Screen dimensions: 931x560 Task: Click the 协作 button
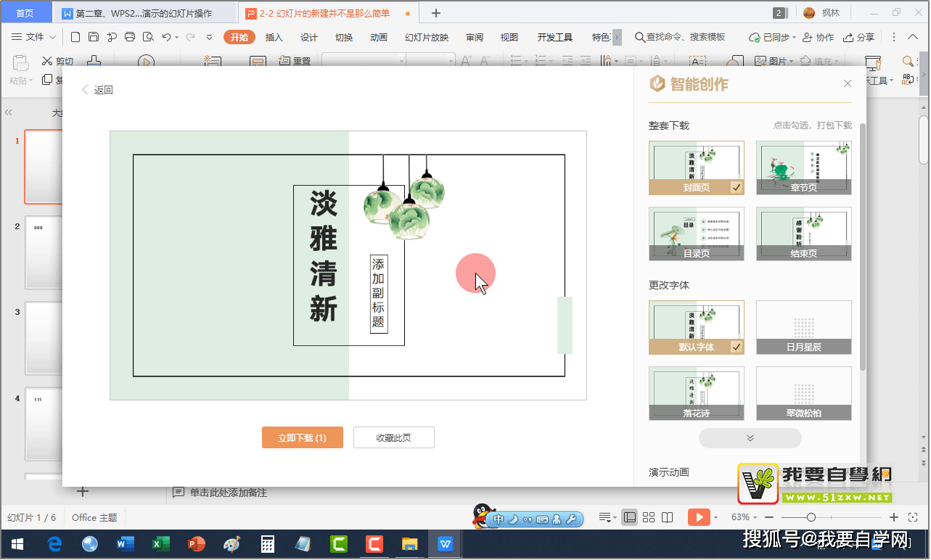[x=819, y=37]
